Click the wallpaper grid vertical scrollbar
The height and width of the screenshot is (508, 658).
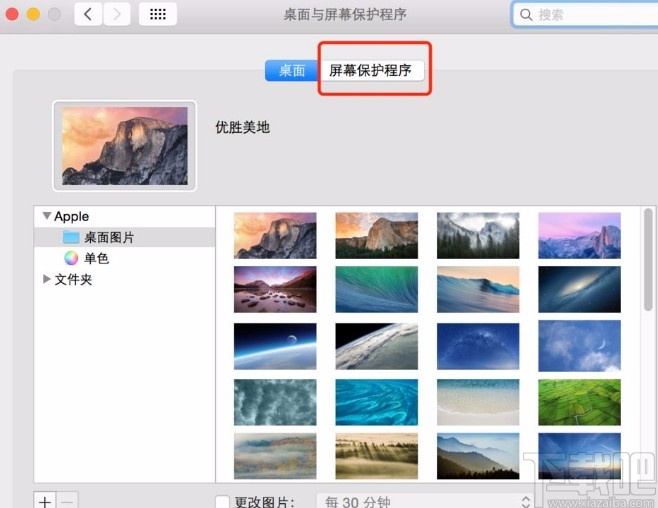648,260
